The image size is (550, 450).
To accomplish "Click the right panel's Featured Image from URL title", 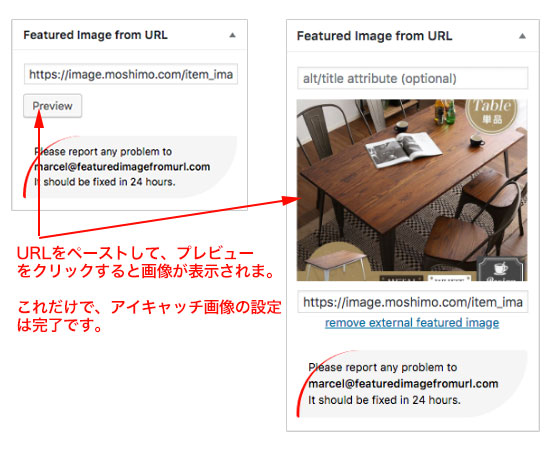I will pyautogui.click(x=374, y=36).
